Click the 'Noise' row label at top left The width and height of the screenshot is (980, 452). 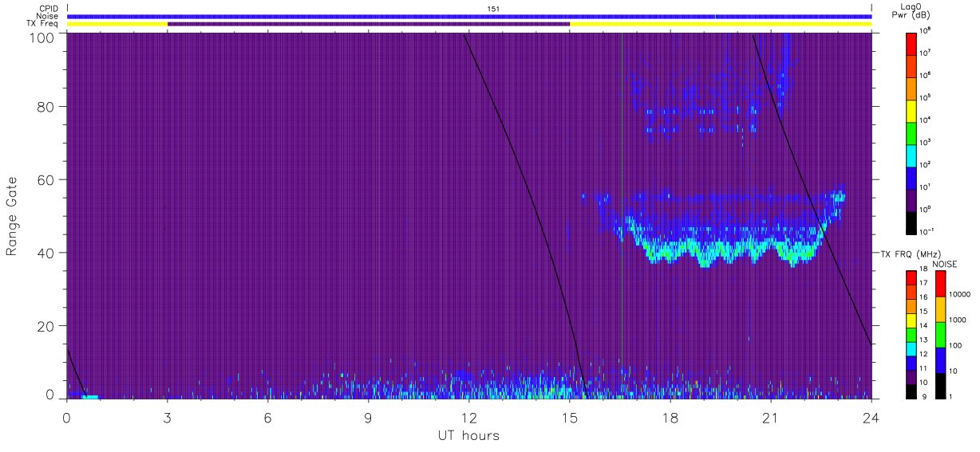[47, 16]
